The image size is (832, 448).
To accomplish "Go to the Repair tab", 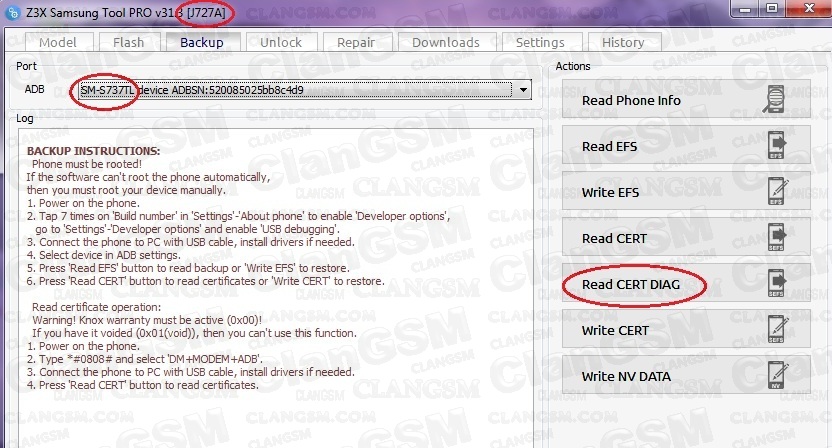I will (x=356, y=42).
